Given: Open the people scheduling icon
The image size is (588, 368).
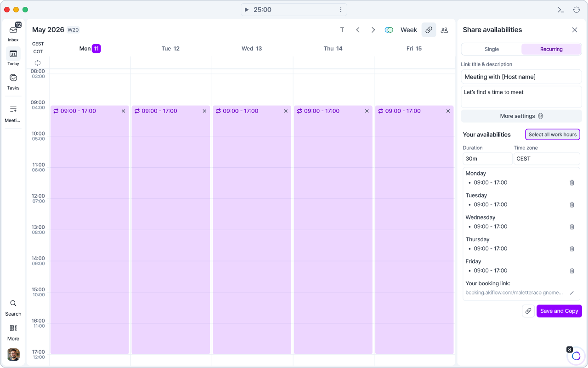Looking at the screenshot, I should click(x=444, y=30).
